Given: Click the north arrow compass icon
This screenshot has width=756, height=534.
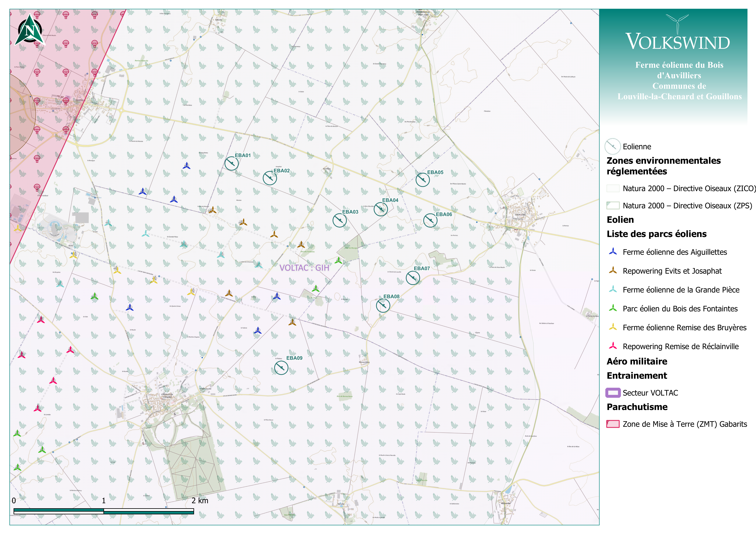Looking at the screenshot, I should coord(30,30).
